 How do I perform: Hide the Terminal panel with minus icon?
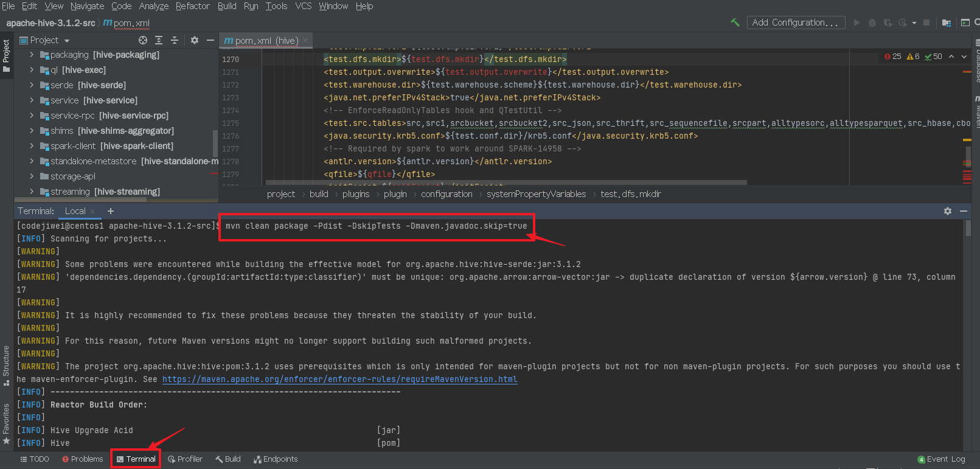964,211
